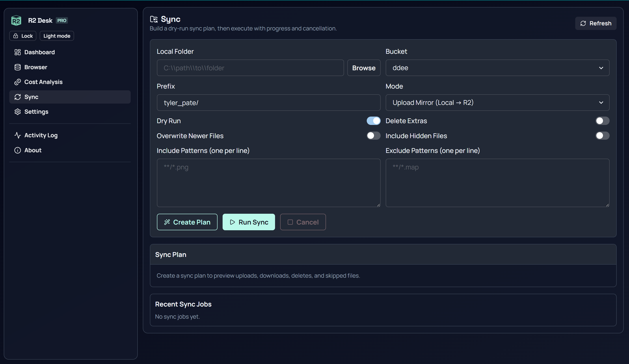Toggle off Overwrite Newer Files
Image resolution: width=629 pixels, height=364 pixels.
click(x=373, y=136)
